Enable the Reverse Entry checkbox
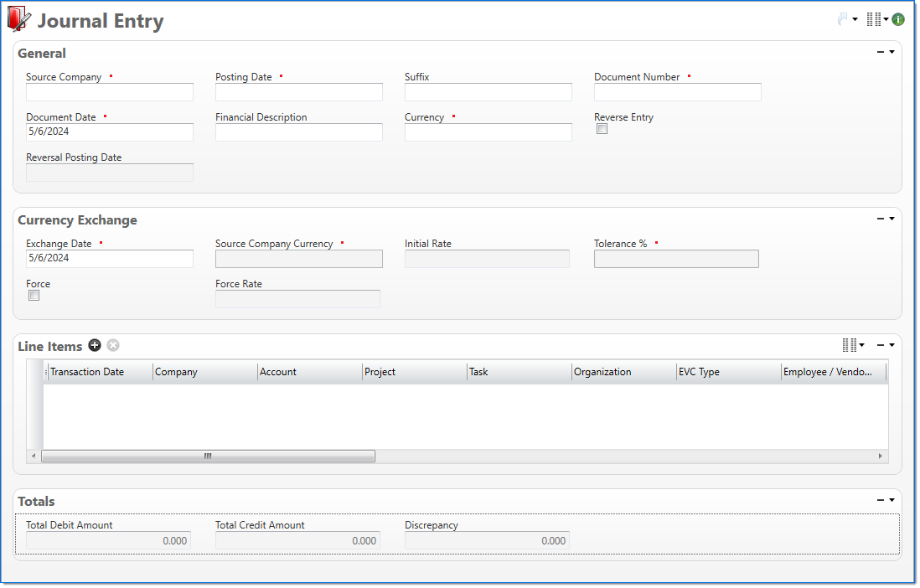 click(602, 129)
